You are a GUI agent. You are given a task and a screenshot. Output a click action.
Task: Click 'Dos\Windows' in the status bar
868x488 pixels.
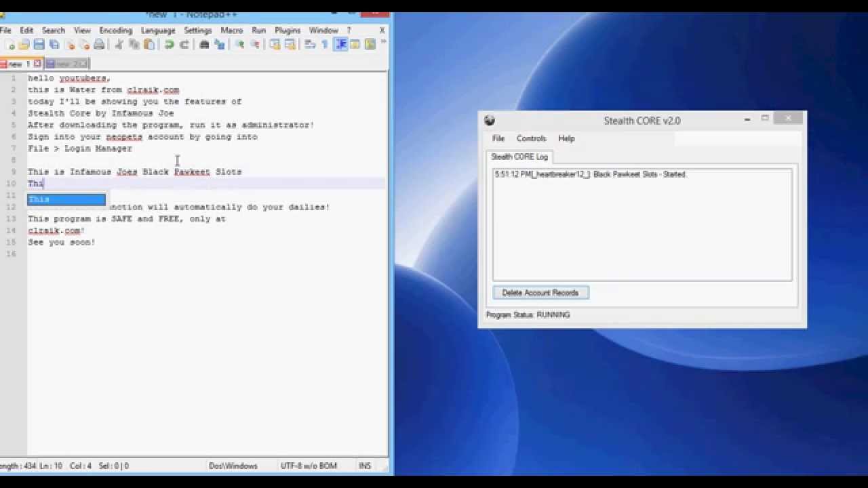(233, 466)
